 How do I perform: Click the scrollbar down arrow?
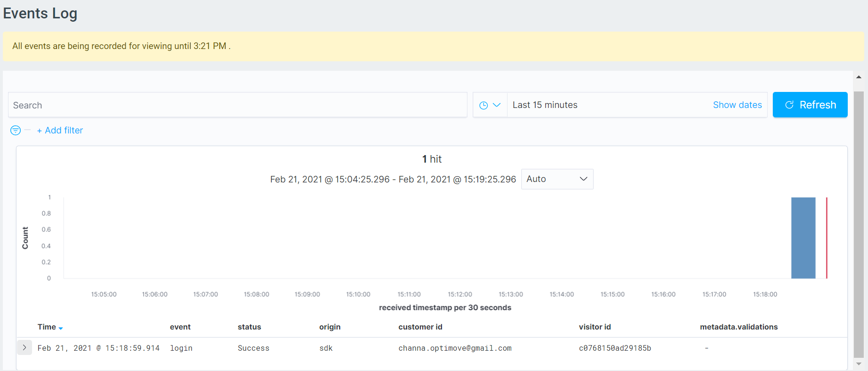pyautogui.click(x=859, y=364)
